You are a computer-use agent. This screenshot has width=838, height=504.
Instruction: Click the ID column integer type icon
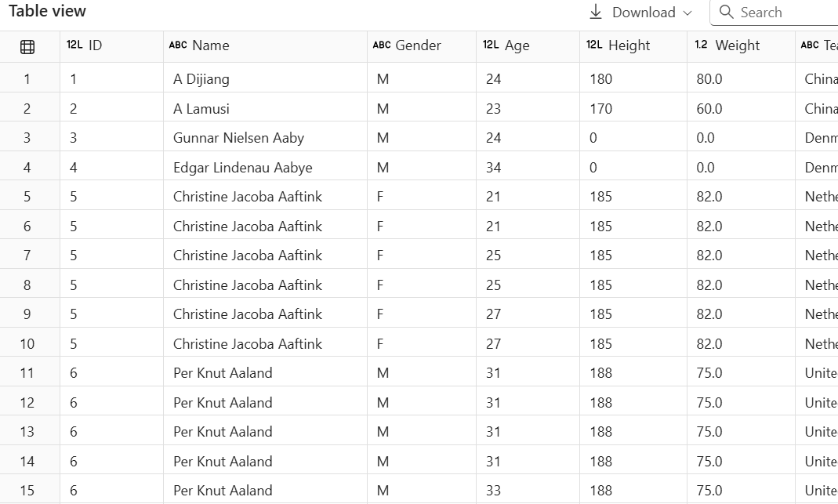[x=74, y=45]
